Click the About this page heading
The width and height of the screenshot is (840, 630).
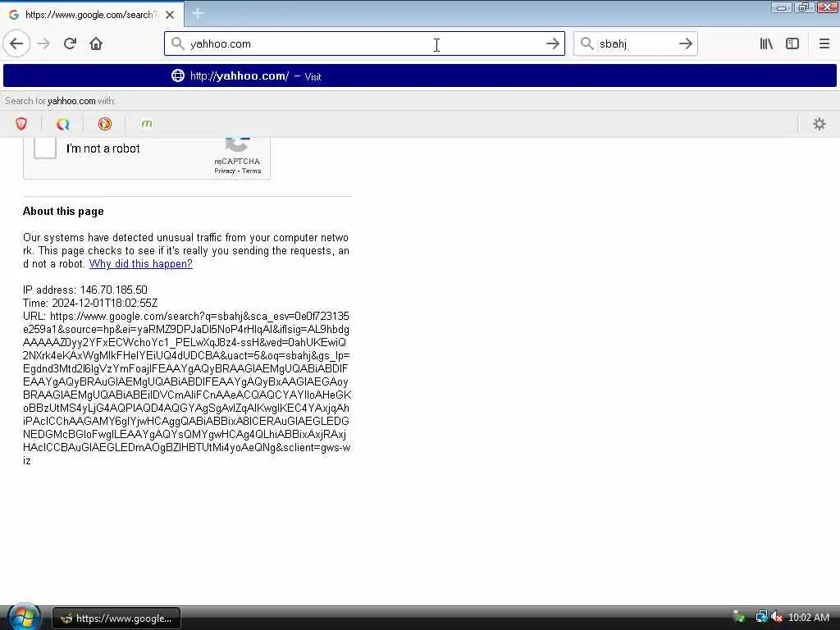tap(63, 211)
